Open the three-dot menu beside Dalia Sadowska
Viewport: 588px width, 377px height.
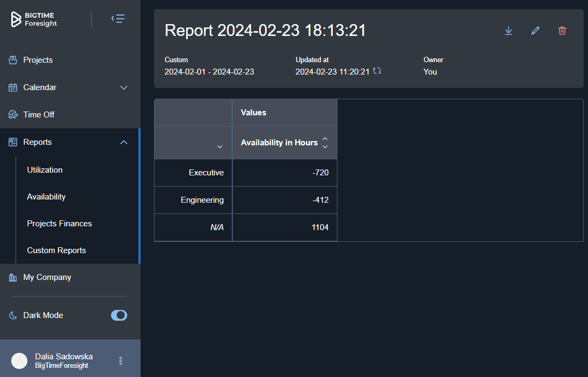(121, 361)
